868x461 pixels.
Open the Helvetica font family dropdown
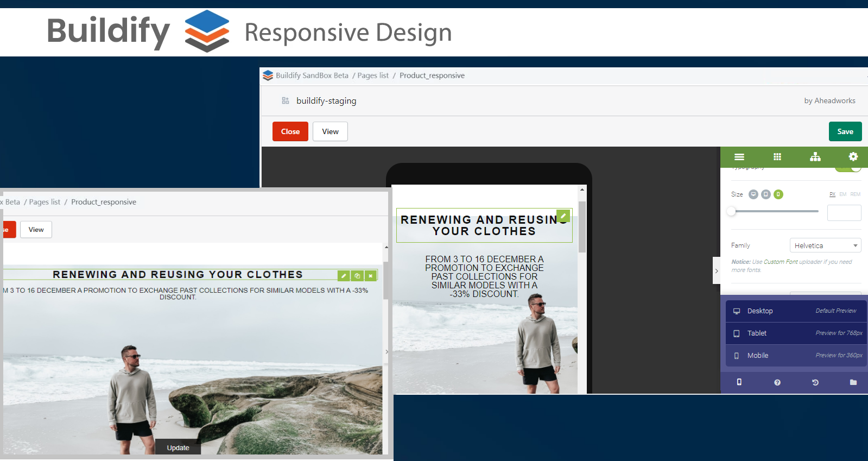(x=825, y=245)
